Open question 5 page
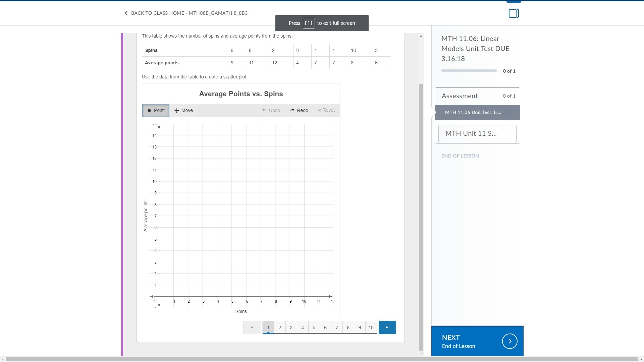644x362 pixels. [314, 327]
